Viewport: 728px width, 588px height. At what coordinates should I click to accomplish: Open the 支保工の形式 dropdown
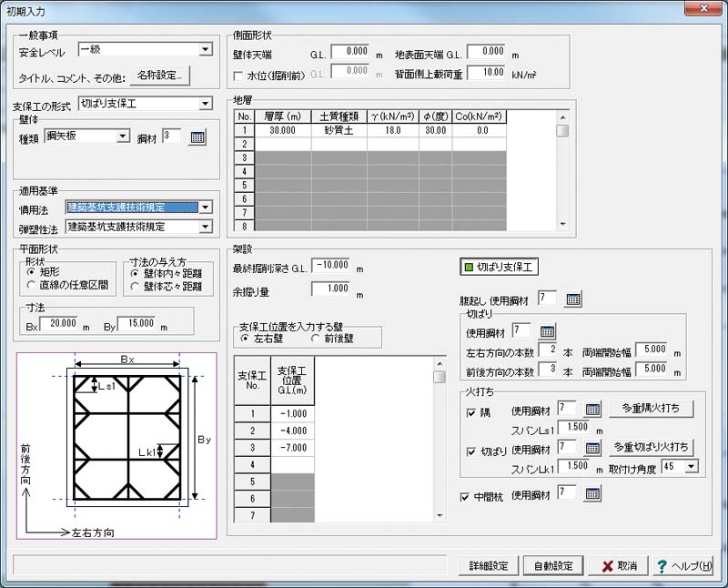pyautogui.click(x=205, y=104)
